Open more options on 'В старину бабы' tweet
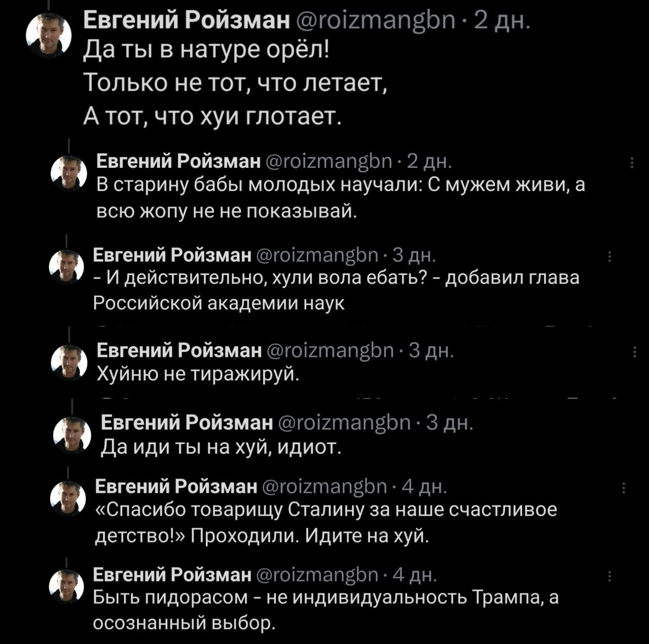The height and width of the screenshot is (644, 649). 632,163
